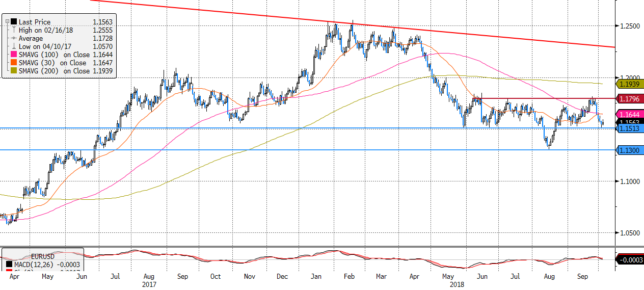644x290 pixels.
Task: Click the 1.1796 red resistance price tag
Action: 629,98
